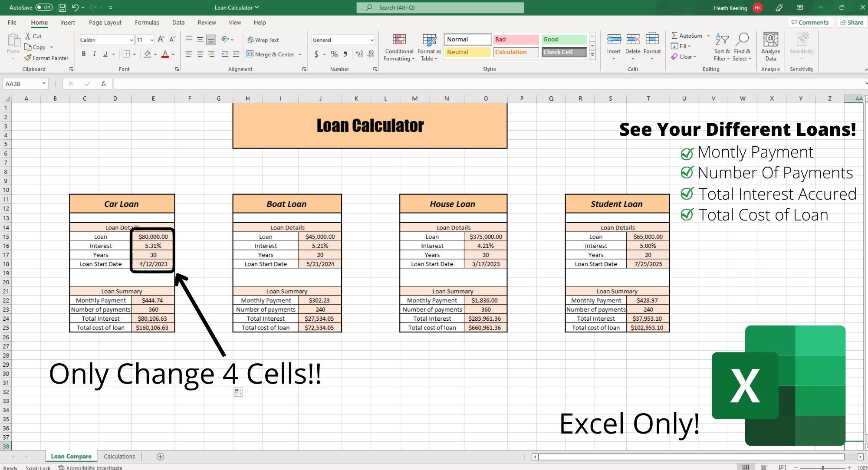868x470 pixels.
Task: Apply Percent Style number format
Action: (334, 54)
